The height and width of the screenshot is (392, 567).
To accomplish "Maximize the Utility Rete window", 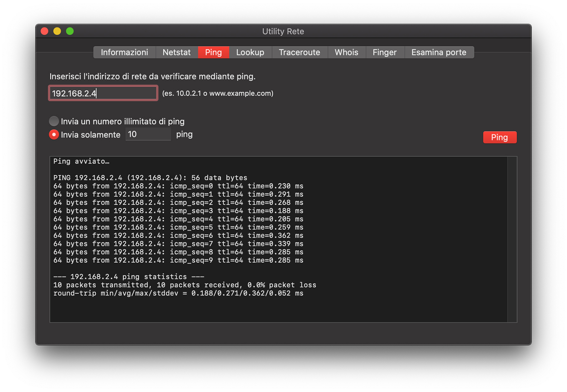I will click(70, 31).
